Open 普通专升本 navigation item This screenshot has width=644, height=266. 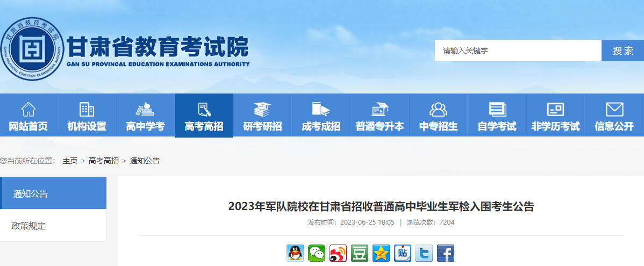pyautogui.click(x=380, y=116)
